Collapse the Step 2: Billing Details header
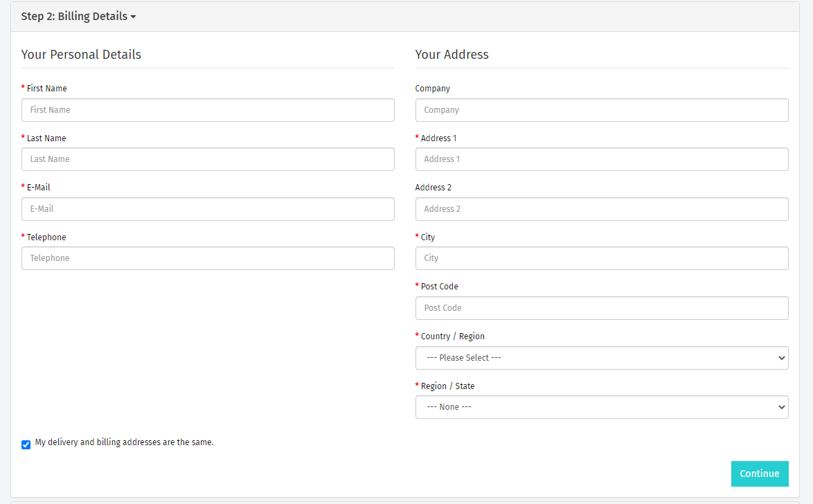 click(78, 16)
